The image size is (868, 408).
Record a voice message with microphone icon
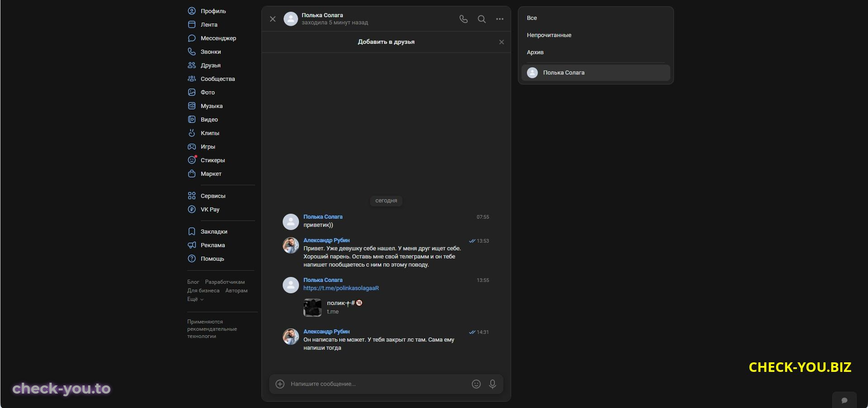493,384
